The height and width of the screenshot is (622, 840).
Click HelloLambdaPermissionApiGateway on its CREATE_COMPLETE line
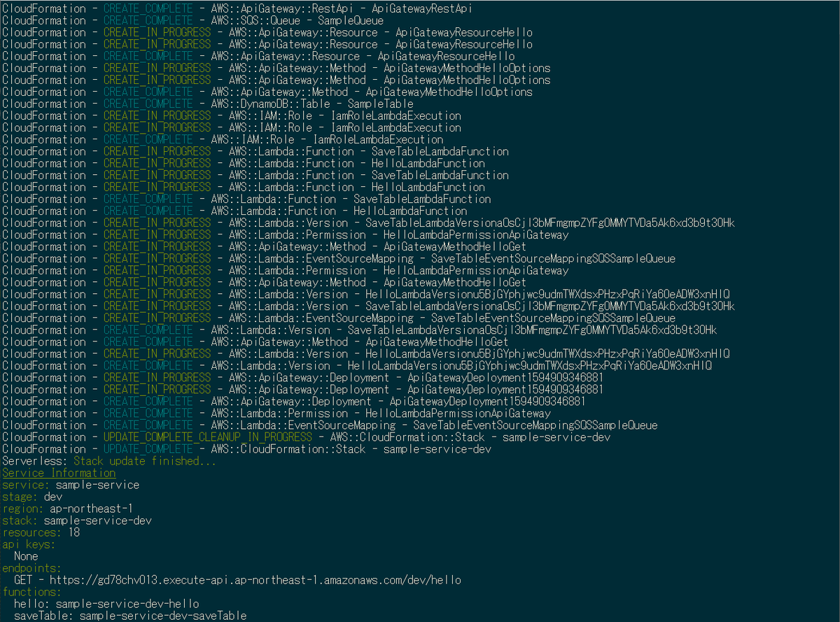point(458,413)
